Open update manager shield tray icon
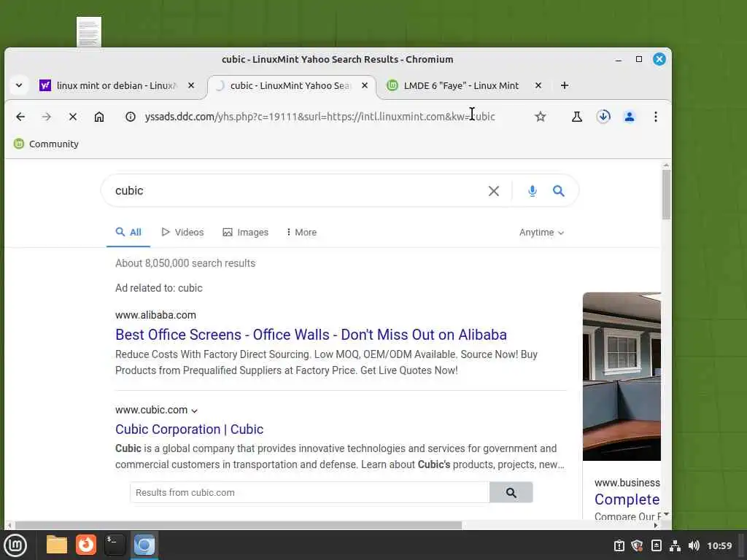This screenshot has width=747, height=560. coord(637,545)
